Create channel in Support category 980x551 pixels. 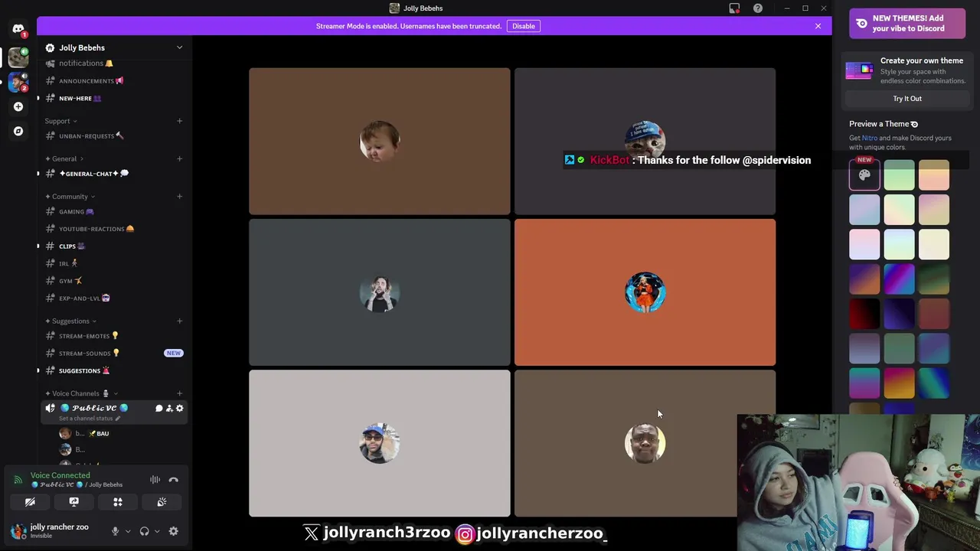coord(179,121)
